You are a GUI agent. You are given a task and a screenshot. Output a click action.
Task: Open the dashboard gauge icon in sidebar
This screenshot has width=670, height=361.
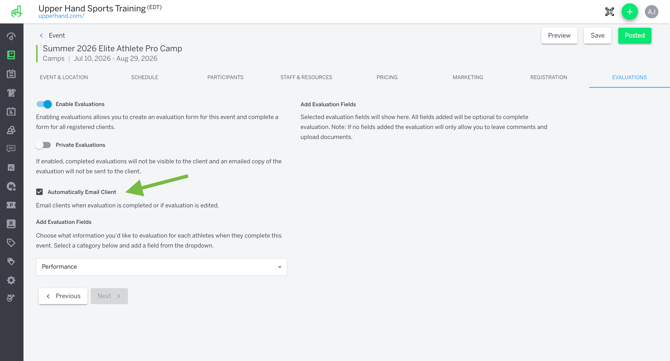[11, 36]
